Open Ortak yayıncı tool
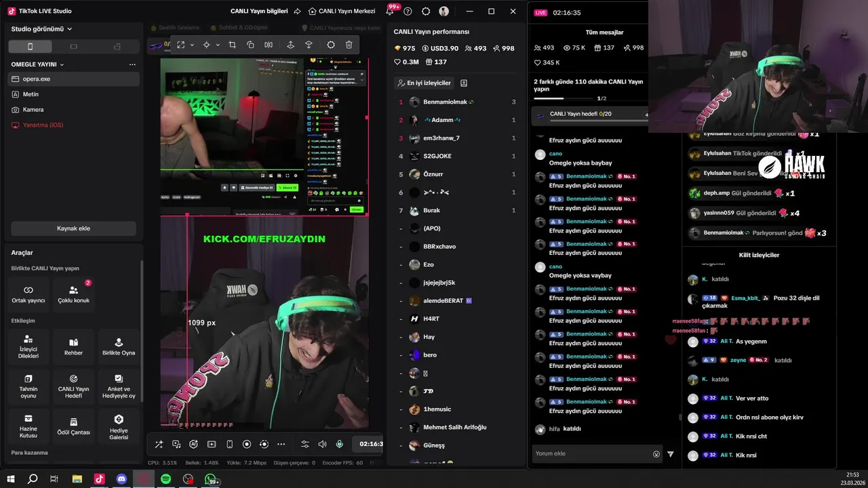This screenshot has width=868, height=488. pos(28,293)
